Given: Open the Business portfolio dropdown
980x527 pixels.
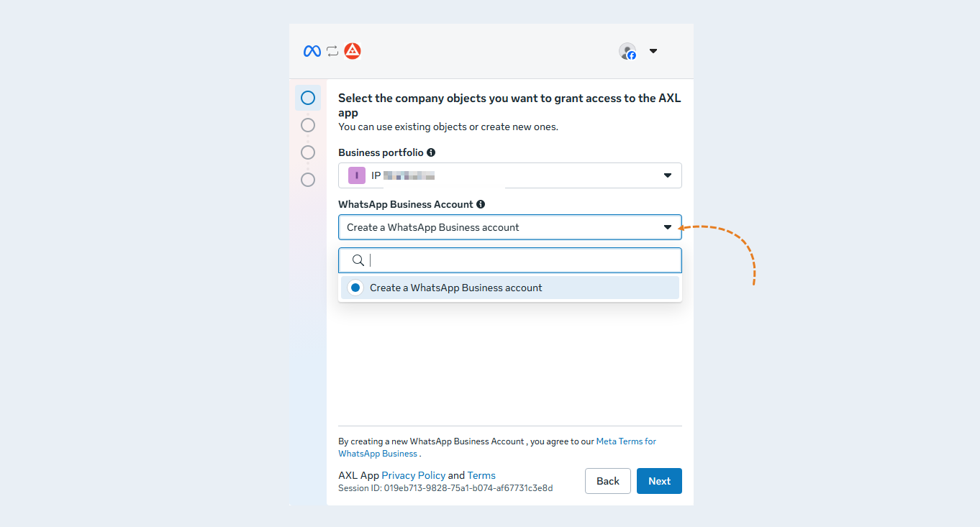Looking at the screenshot, I should tap(510, 175).
